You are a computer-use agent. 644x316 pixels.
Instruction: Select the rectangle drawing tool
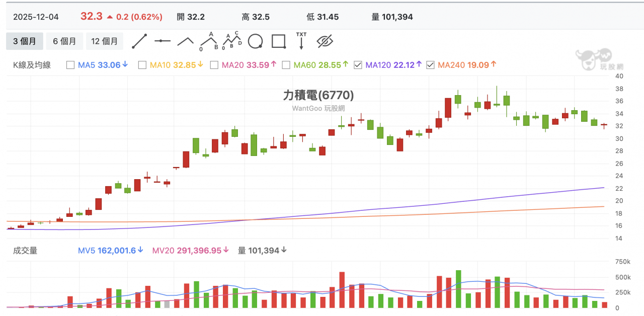(278, 41)
